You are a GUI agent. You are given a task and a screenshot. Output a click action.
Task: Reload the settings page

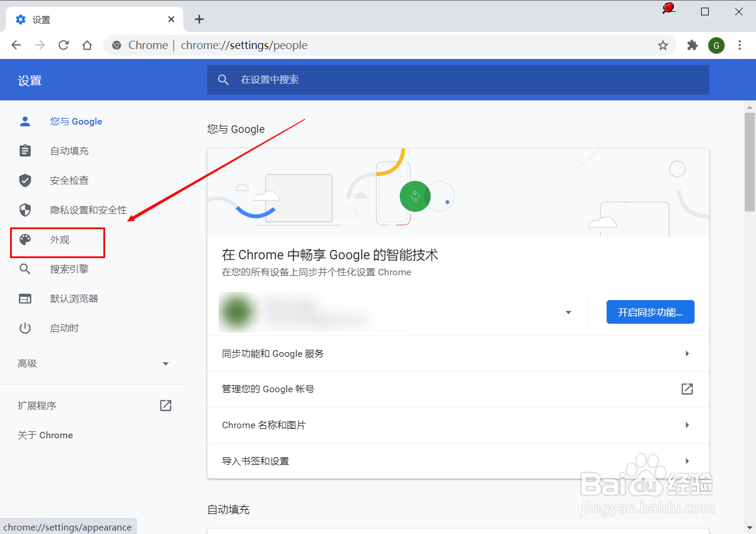click(64, 45)
